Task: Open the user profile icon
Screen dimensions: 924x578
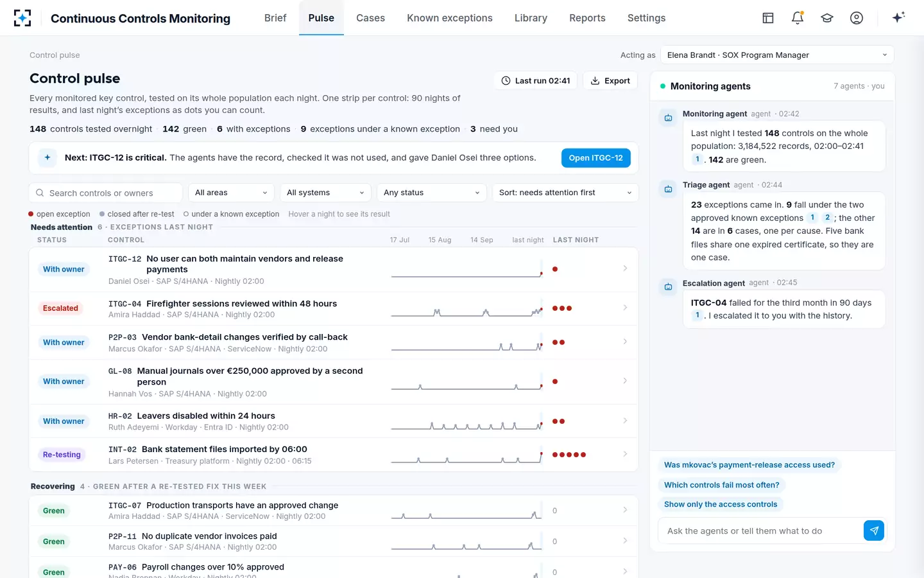Action: coord(857,18)
